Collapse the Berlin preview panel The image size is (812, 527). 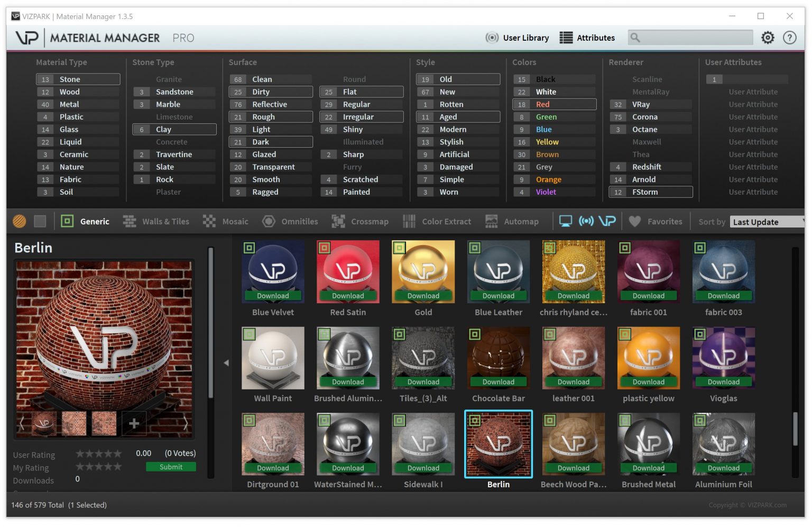click(226, 363)
